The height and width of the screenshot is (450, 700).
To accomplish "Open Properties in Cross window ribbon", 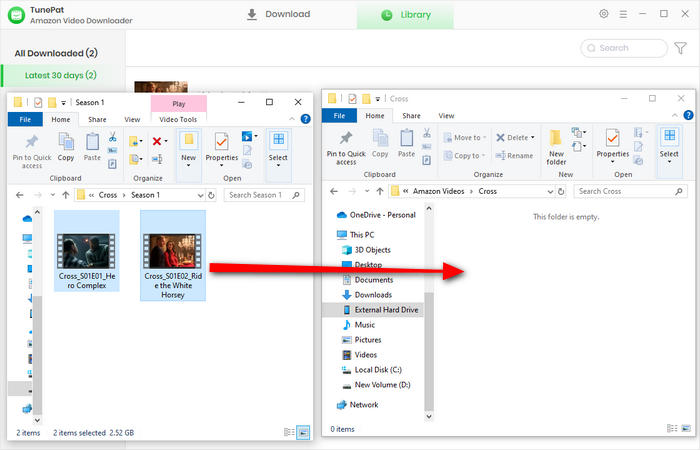I will pos(613,146).
